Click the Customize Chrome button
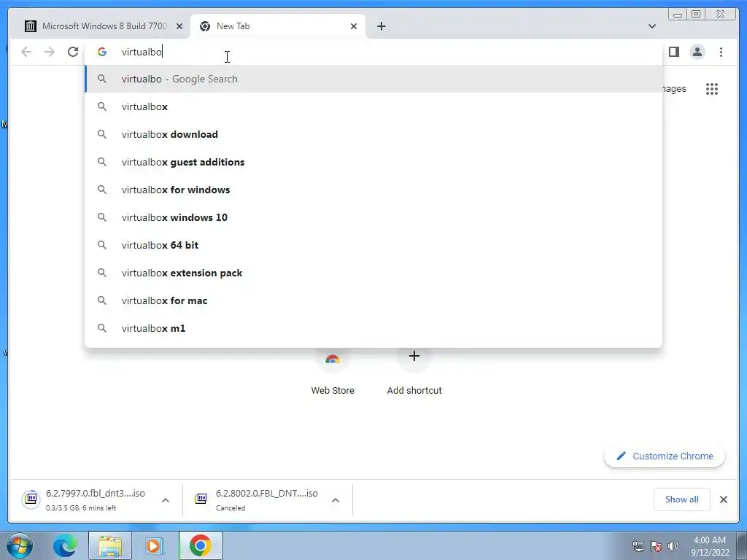The height and width of the screenshot is (560, 747). [665, 456]
